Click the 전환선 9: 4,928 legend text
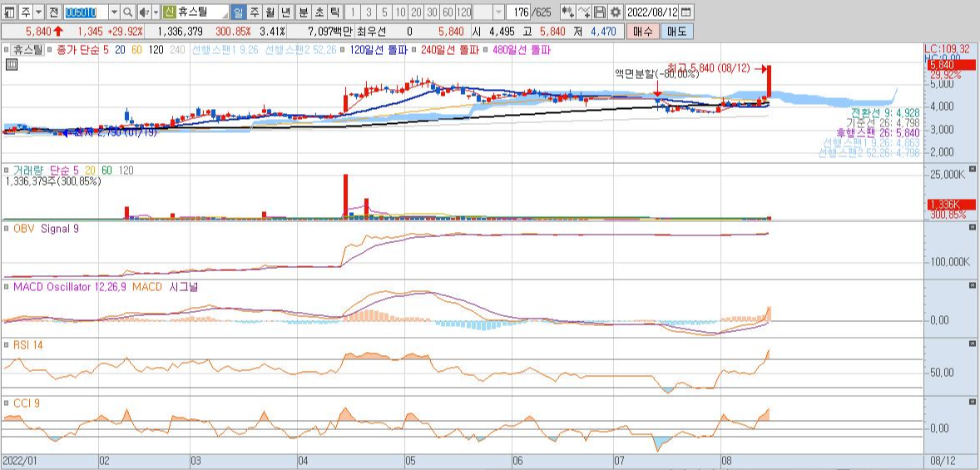The height and width of the screenshot is (470, 980). click(x=885, y=112)
